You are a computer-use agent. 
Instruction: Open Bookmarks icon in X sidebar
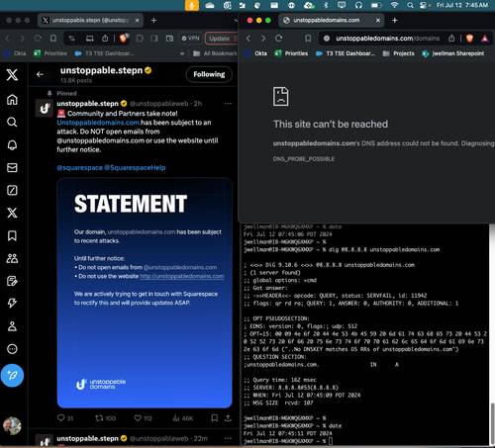(12, 235)
